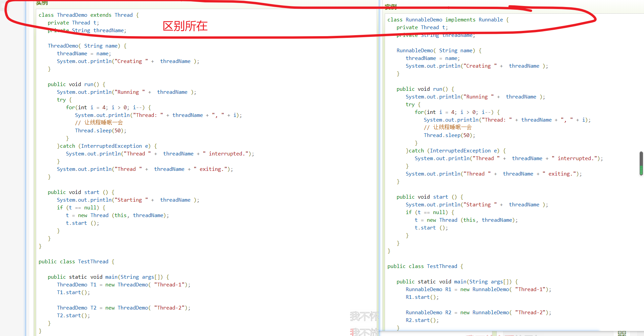The width and height of the screenshot is (644, 336).
Task: Click the line 'RunnableDemo R1 = new RunnableDemo( "Thread-1");'
Action: [x=478, y=289]
